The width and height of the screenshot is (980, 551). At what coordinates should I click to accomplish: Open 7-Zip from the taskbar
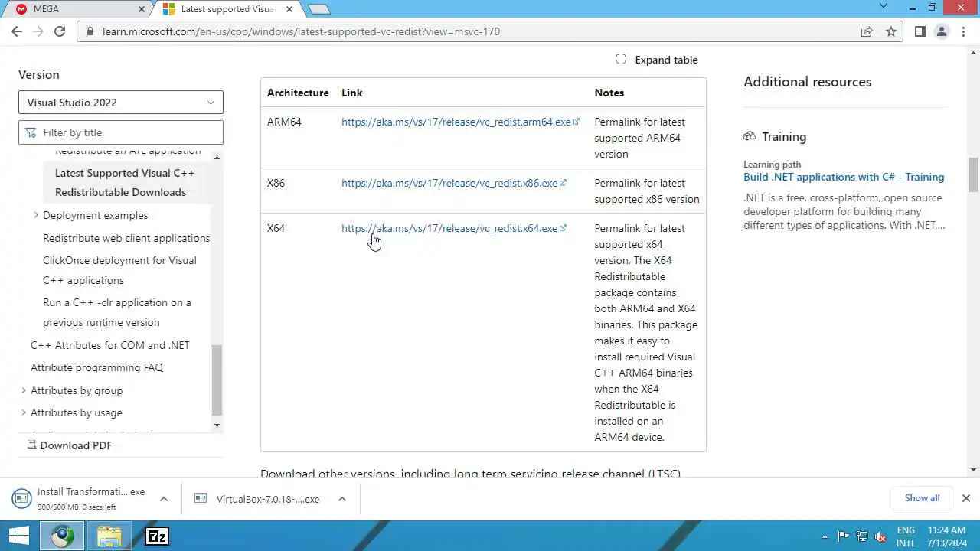(157, 536)
